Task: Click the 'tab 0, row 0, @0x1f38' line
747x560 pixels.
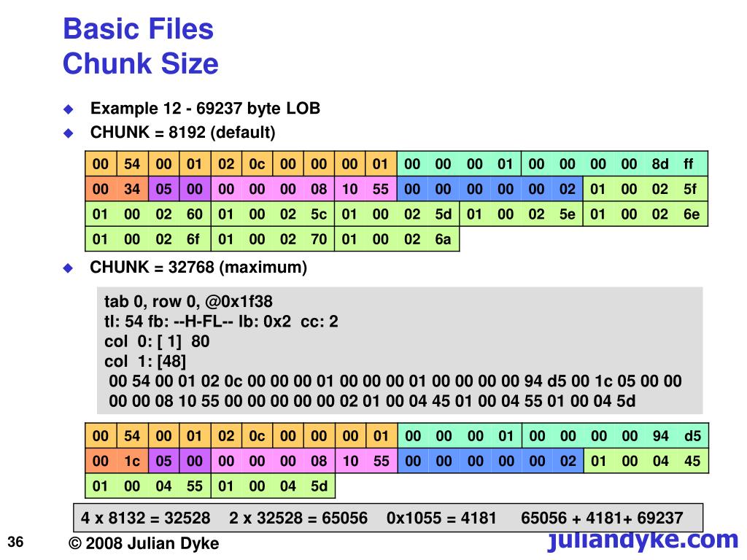Action: [189, 301]
